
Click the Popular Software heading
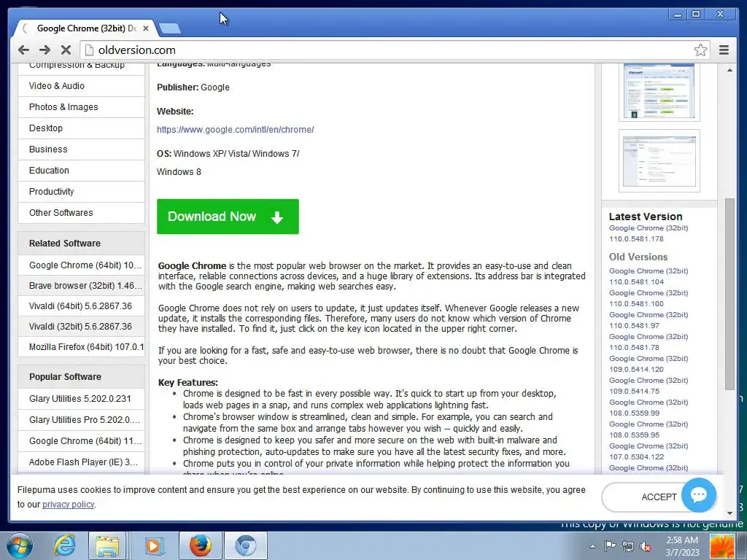coord(65,377)
